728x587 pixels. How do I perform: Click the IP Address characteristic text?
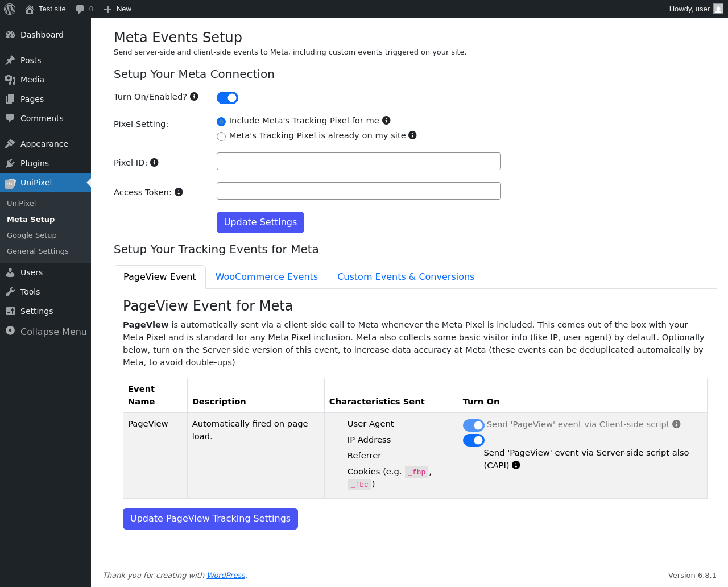click(369, 440)
